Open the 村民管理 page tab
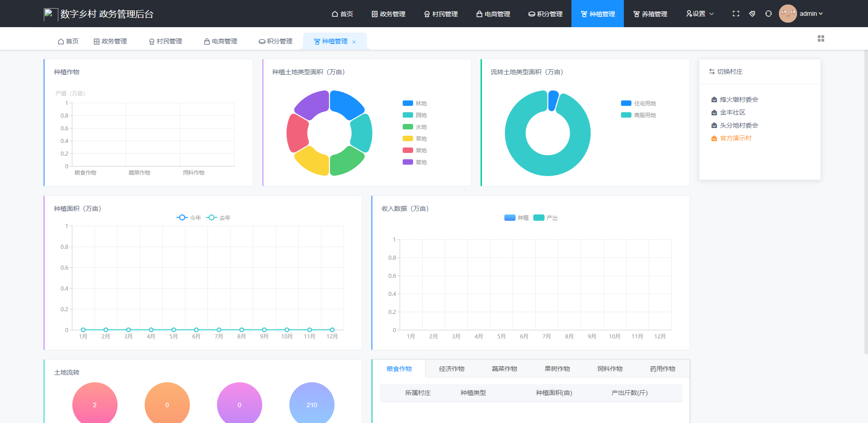The image size is (868, 423). click(165, 41)
